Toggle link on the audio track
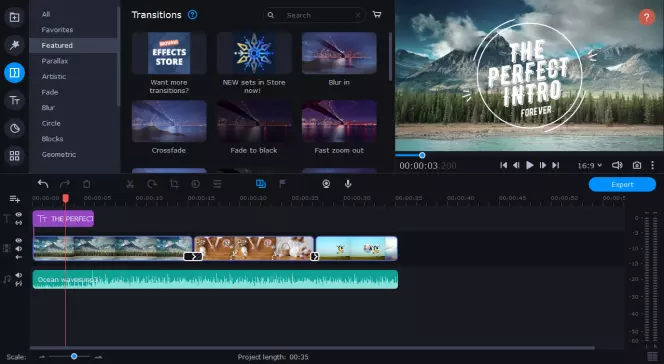 coord(19,284)
